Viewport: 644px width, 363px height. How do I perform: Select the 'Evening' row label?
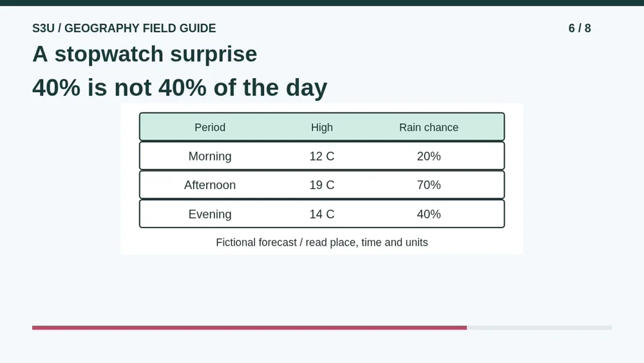pos(210,214)
